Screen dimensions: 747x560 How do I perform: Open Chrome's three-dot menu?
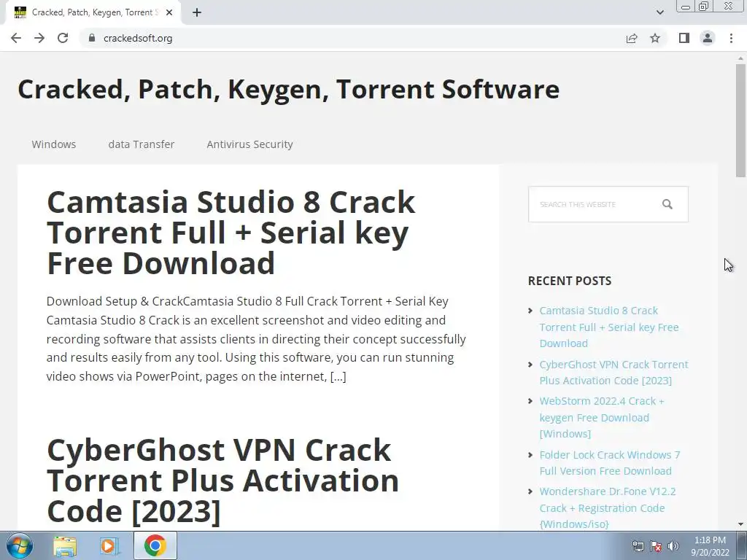tap(731, 38)
